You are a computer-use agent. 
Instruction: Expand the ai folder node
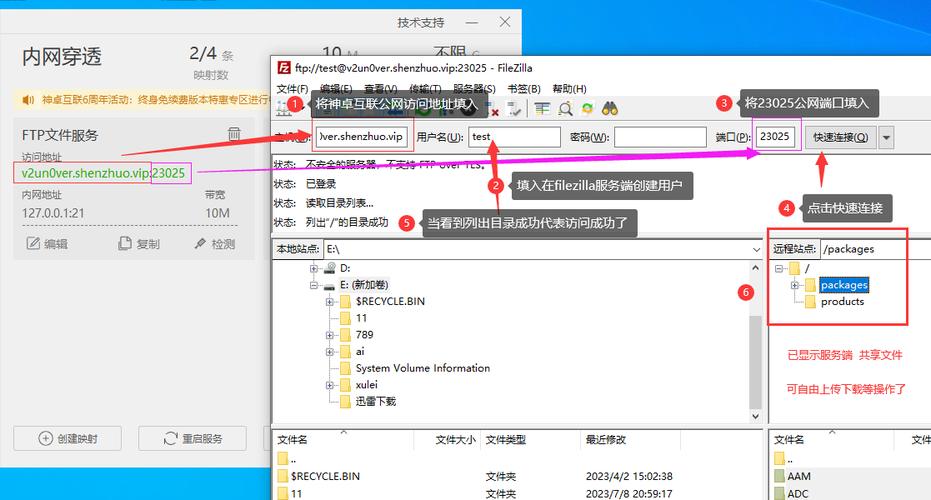(330, 352)
